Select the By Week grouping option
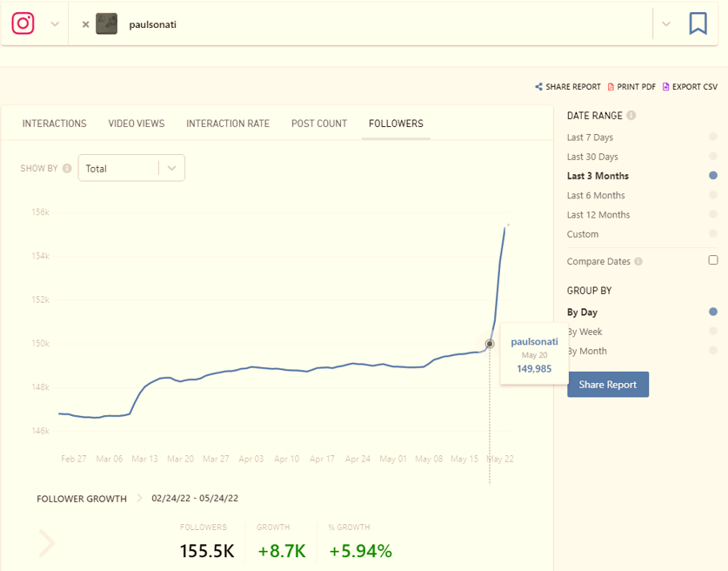Viewport: 728px width, 571px height. (x=584, y=332)
